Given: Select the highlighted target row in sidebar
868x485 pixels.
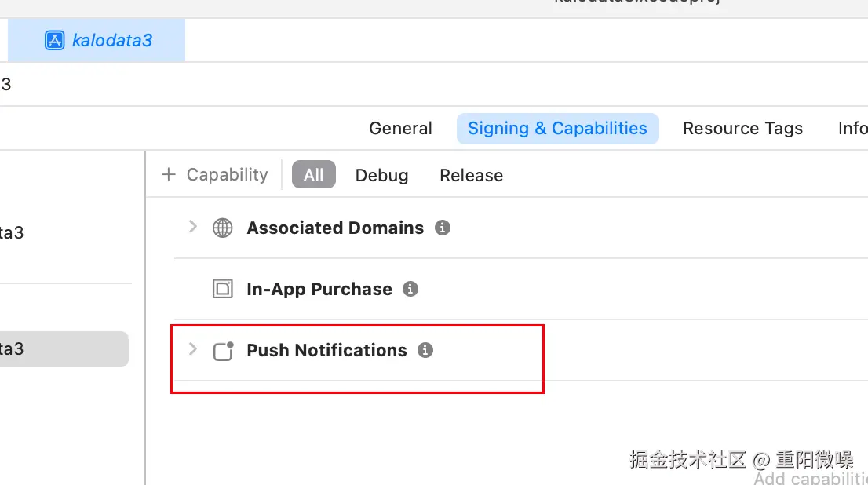Looking at the screenshot, I should pos(63,349).
